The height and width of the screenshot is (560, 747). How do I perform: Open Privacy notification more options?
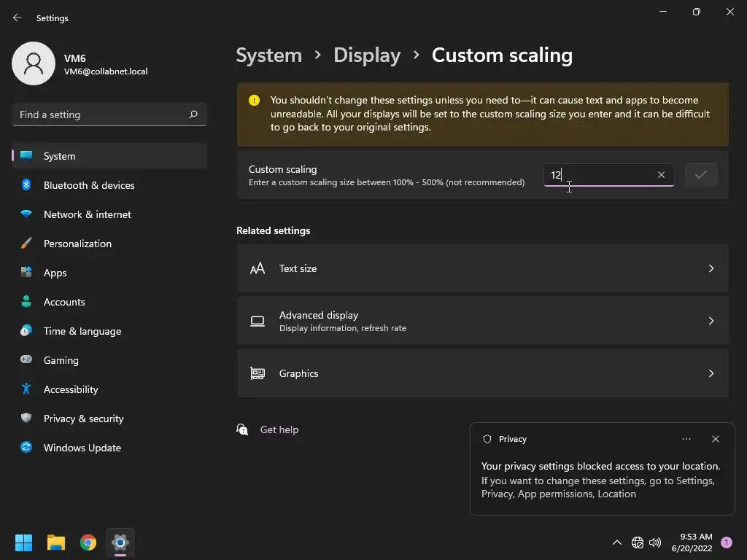[686, 439]
